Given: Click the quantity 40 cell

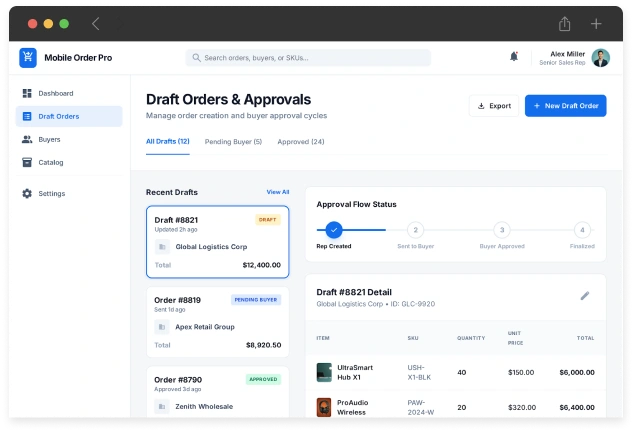Looking at the screenshot, I should (462, 373).
